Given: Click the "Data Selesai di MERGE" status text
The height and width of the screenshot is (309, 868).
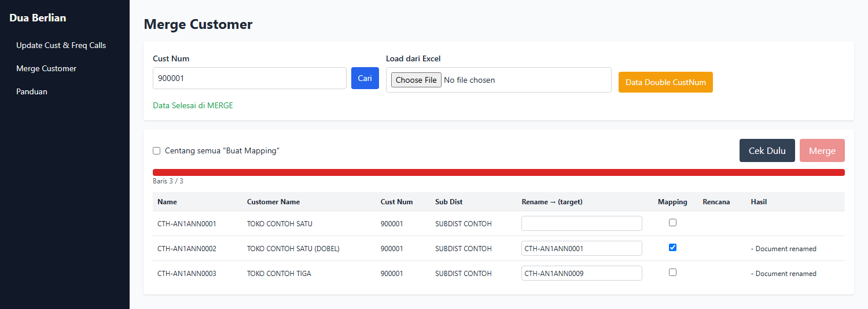Looking at the screenshot, I should 193,105.
